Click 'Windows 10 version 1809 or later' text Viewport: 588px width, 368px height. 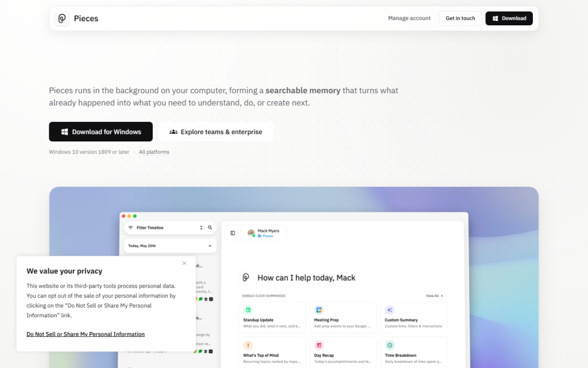click(x=89, y=152)
